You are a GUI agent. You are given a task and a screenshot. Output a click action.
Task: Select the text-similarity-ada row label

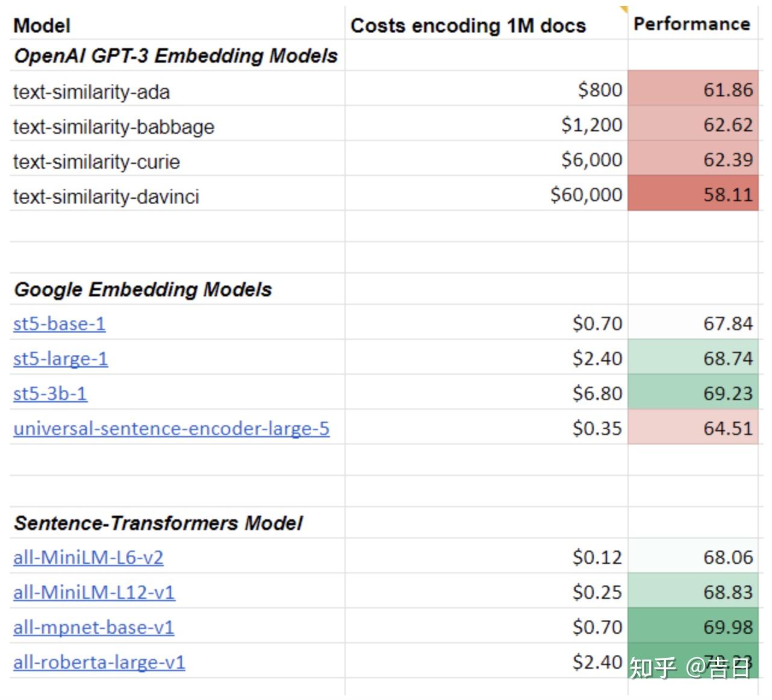pyautogui.click(x=92, y=92)
